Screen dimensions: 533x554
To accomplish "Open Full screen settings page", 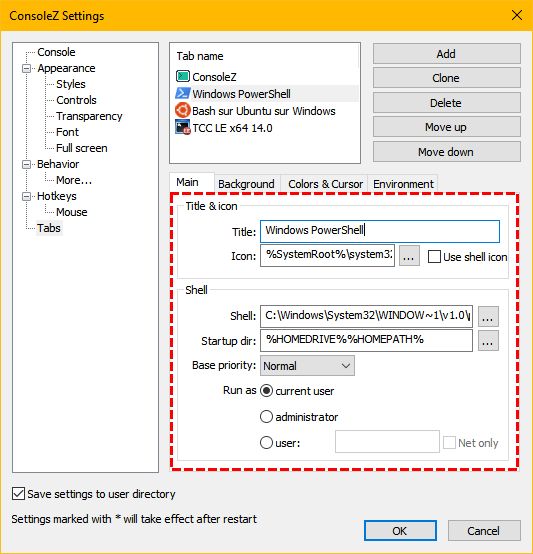I will tap(82, 148).
